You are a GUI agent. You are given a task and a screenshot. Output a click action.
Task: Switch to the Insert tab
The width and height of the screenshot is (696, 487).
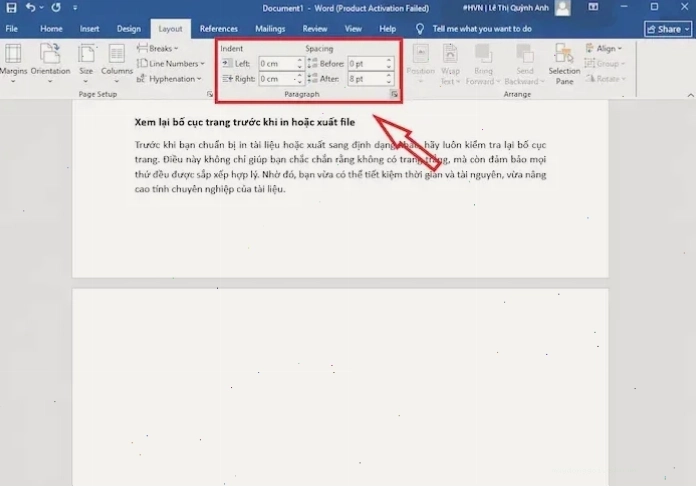click(x=89, y=29)
